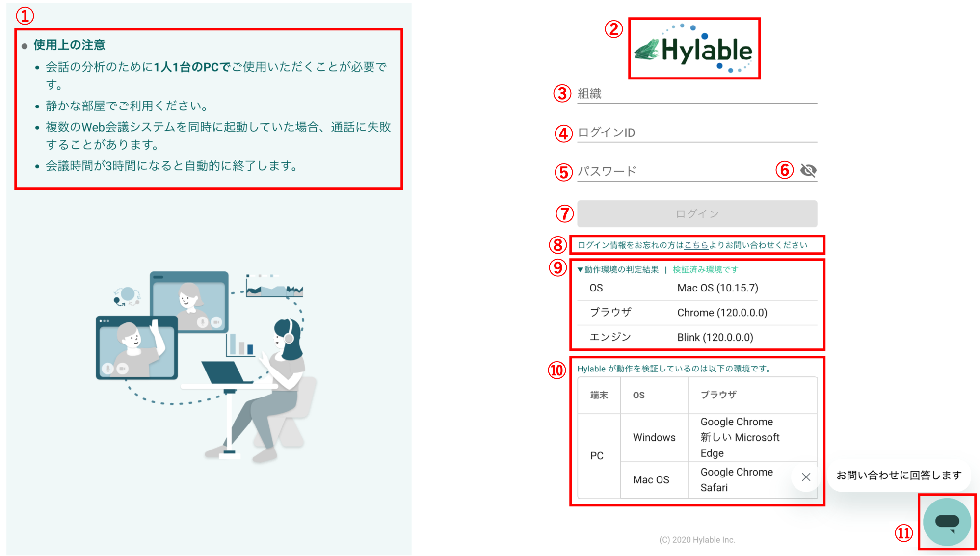
Task: Click the 使用上の注意 heading
Action: tap(69, 45)
